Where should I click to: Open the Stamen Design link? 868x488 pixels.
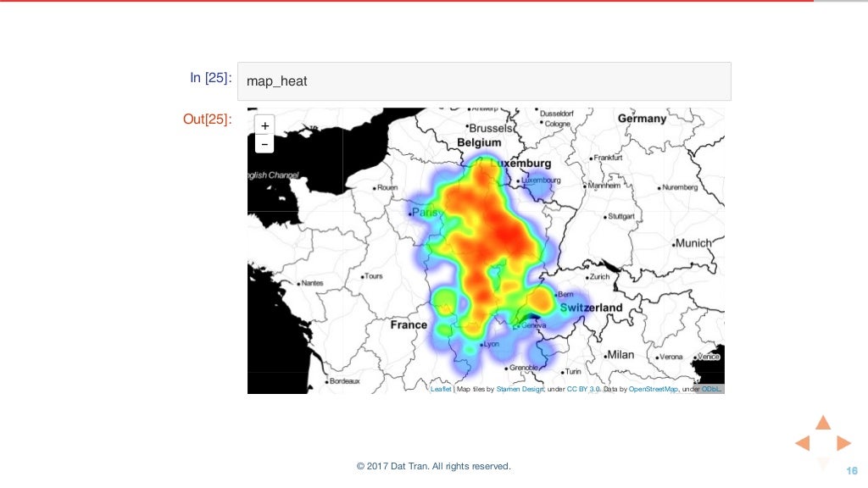tap(520, 389)
